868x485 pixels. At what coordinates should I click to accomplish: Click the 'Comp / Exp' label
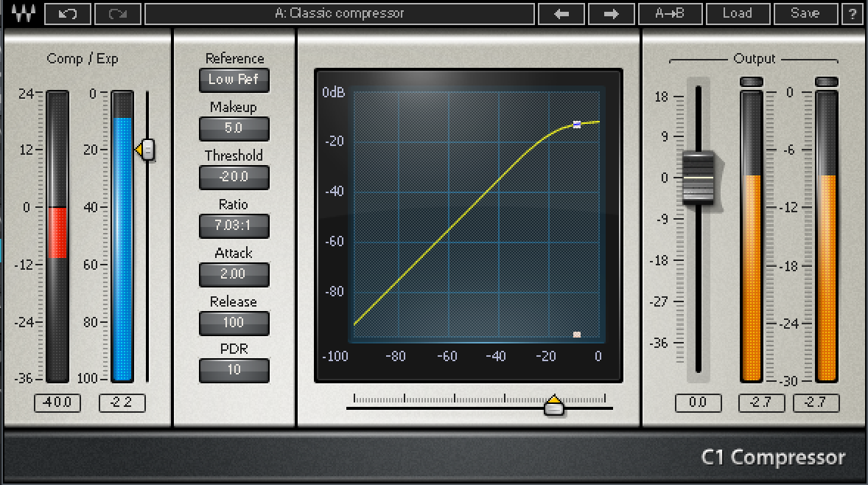tap(83, 59)
